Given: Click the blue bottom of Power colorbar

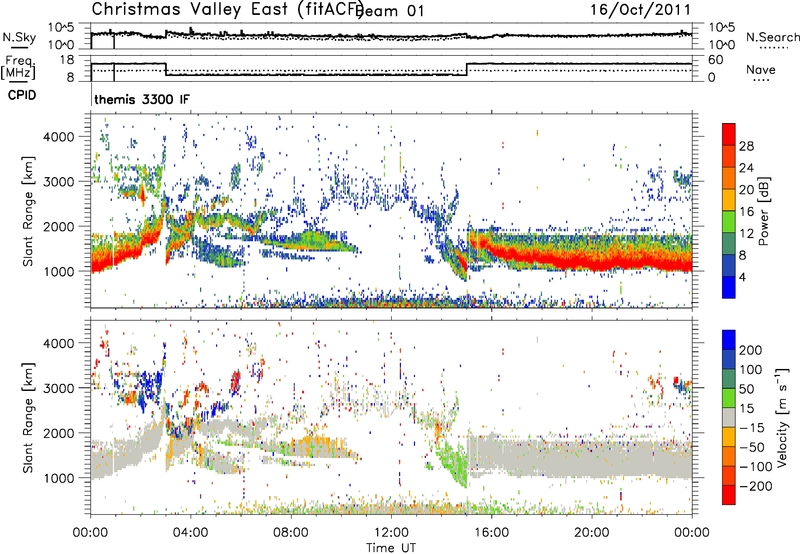Looking at the screenshot, I should click(x=729, y=287).
